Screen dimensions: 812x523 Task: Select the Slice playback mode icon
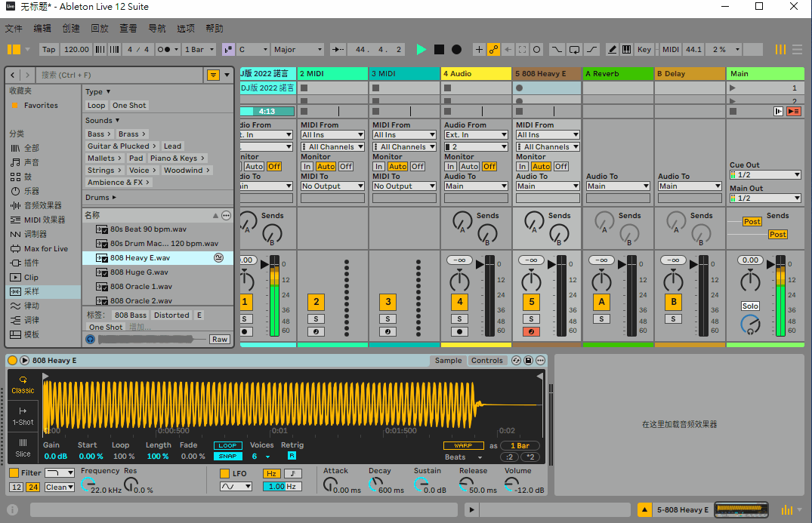[23, 448]
